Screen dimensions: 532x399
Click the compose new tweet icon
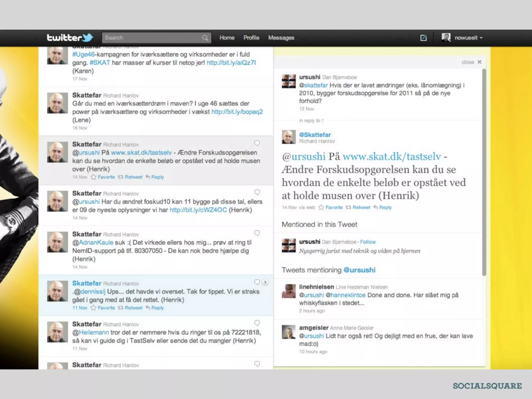click(423, 38)
